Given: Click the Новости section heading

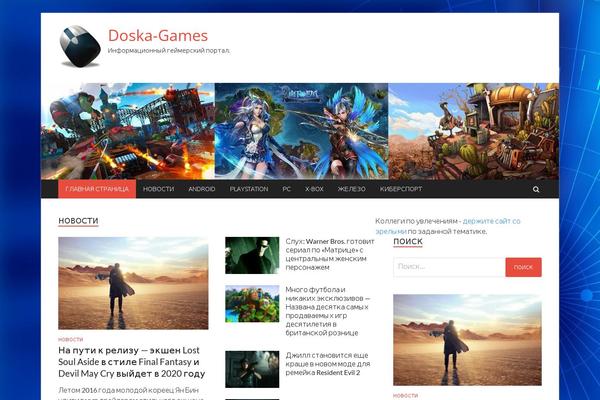Looking at the screenshot, I should tap(78, 221).
